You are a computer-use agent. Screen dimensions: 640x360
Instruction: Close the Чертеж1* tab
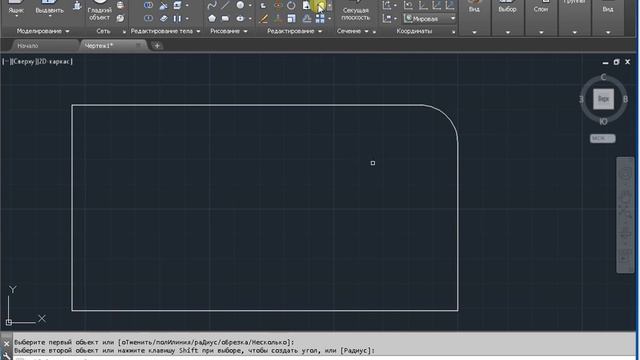coord(139,45)
